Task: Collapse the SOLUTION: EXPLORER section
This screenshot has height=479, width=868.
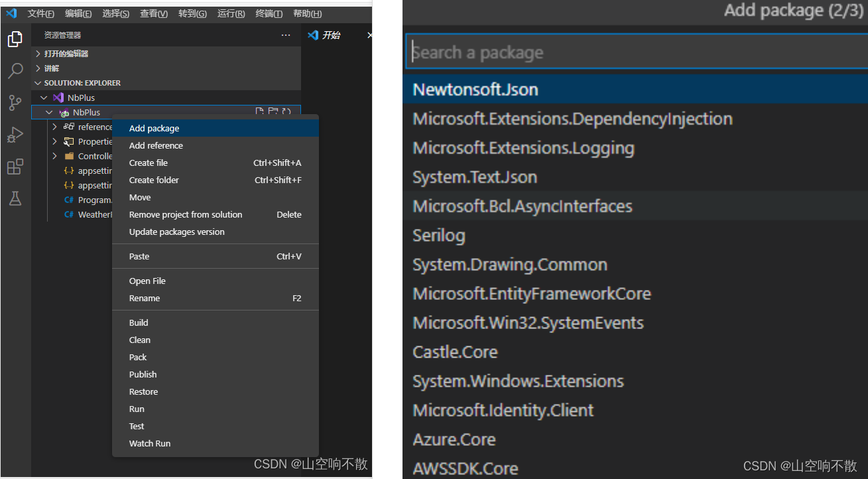Action: (166, 83)
